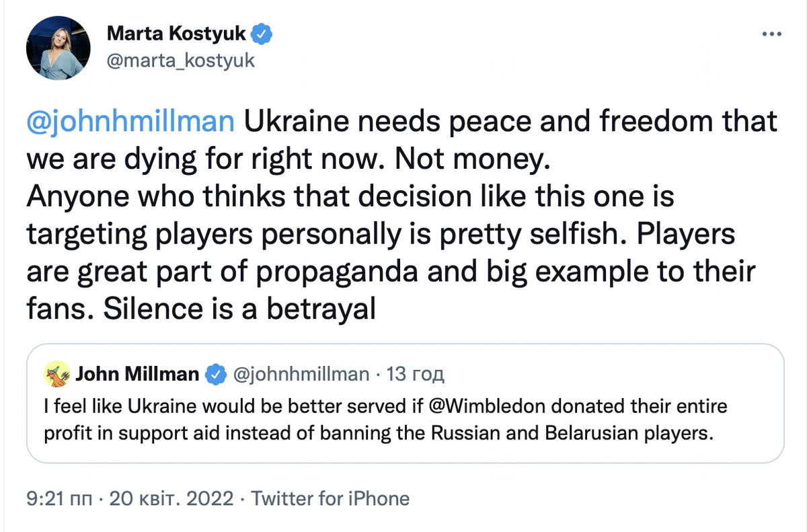
Task: Click Marta Kostyuk's profile avatar
Action: click(x=59, y=48)
